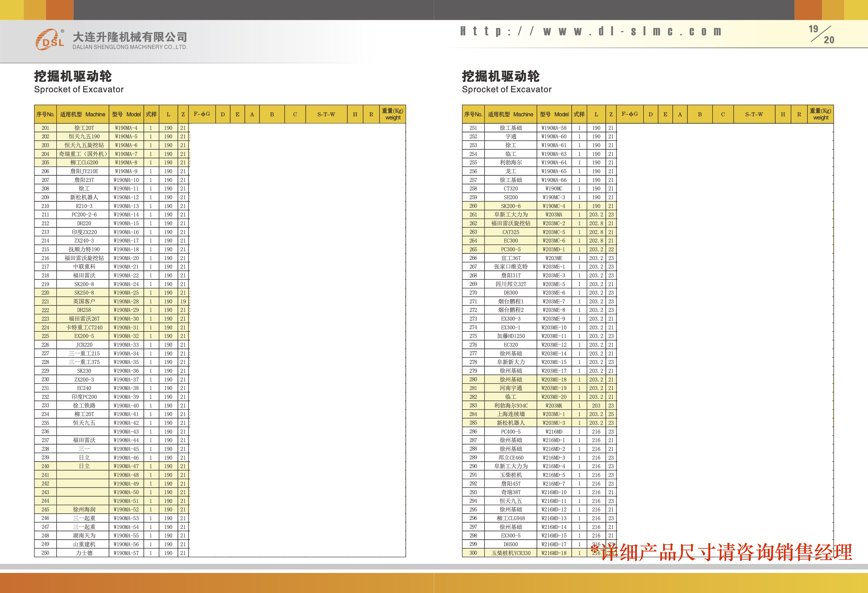
Task: Click model cell W190MA-43
Action: [126, 432]
